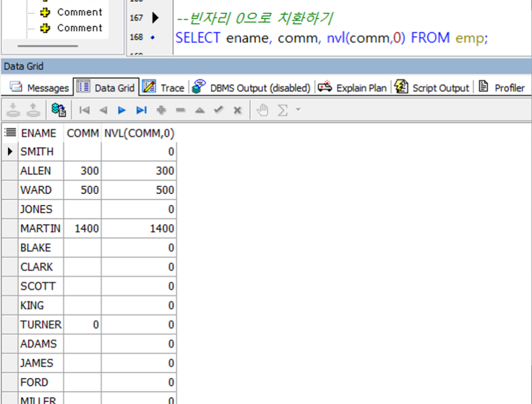532x404 pixels.
Task: Click the BLAKE cell
Action: pyautogui.click(x=41, y=248)
